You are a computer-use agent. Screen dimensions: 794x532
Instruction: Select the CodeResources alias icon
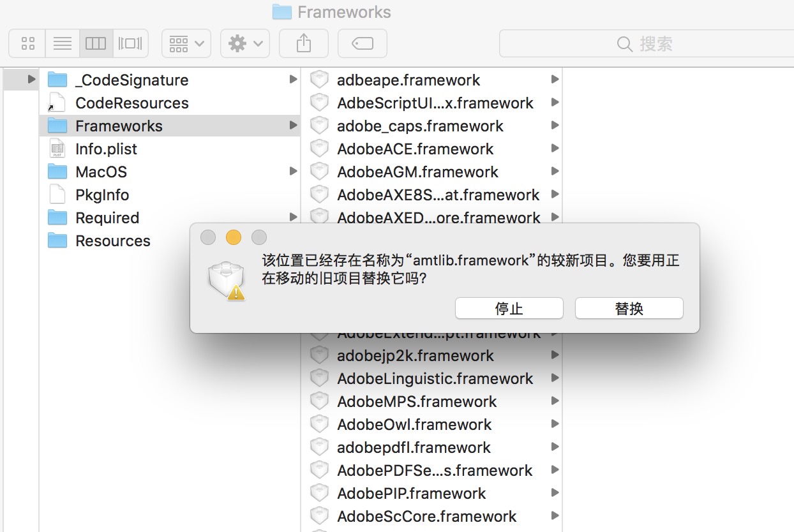pos(57,103)
